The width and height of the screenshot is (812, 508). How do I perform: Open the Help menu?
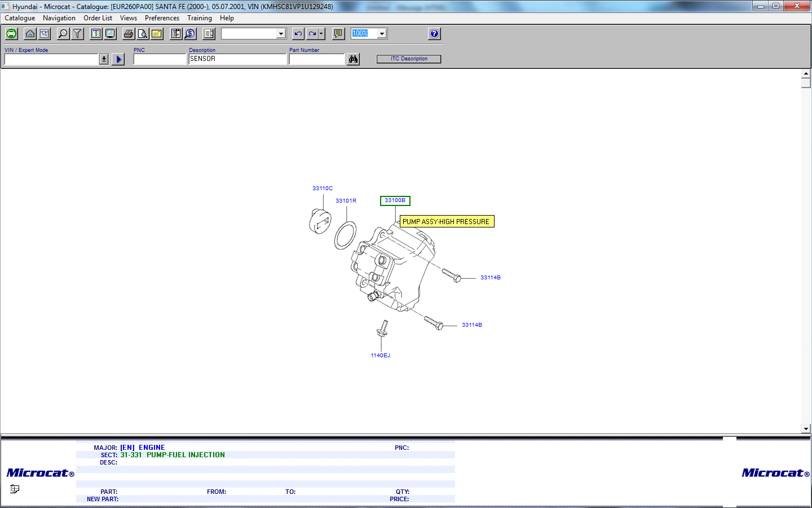click(x=227, y=18)
